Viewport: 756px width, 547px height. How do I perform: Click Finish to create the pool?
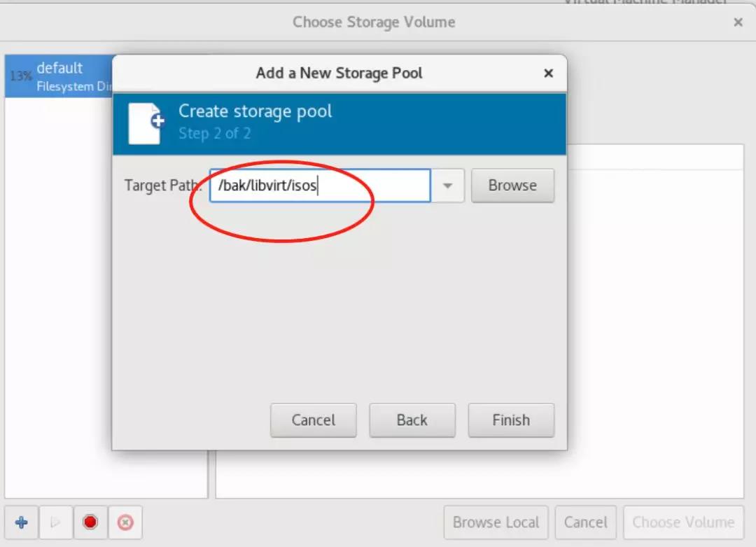511,420
